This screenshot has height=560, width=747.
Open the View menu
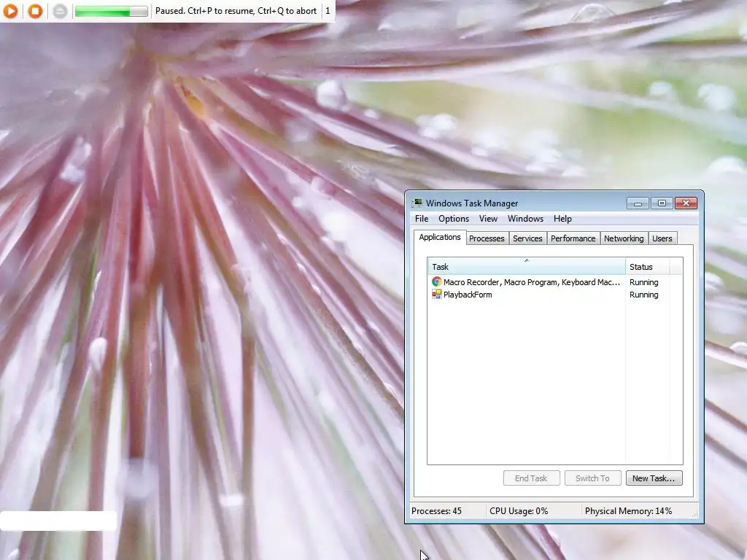(488, 219)
